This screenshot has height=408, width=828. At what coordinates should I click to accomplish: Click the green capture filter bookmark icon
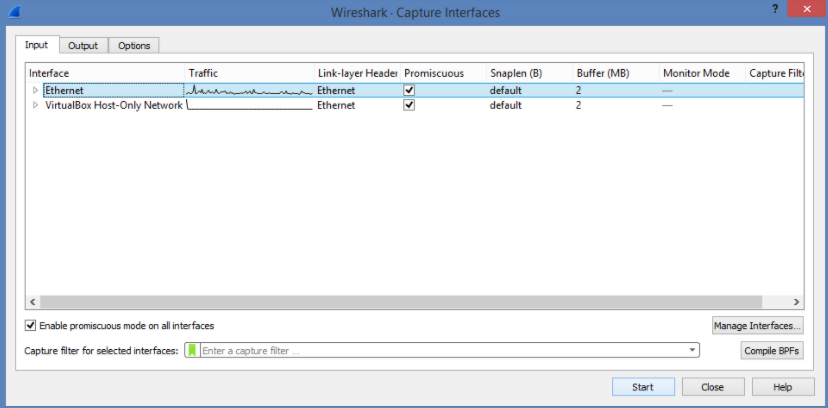pyautogui.click(x=193, y=350)
